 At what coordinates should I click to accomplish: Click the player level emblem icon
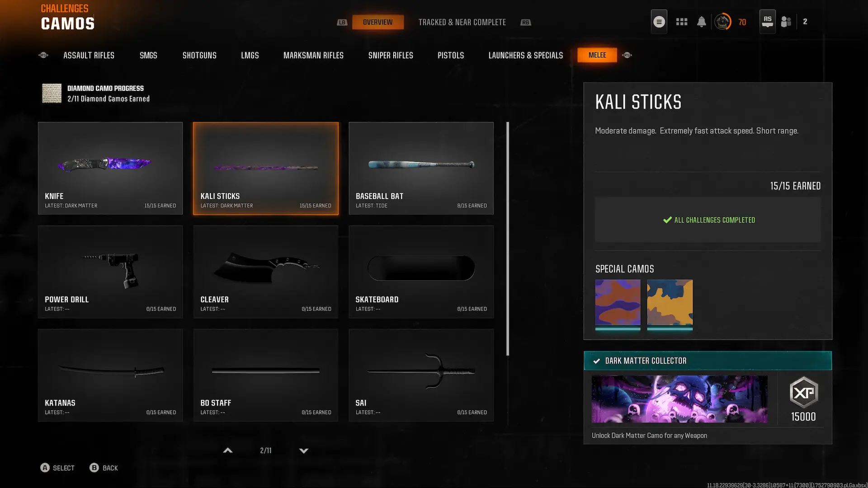722,22
